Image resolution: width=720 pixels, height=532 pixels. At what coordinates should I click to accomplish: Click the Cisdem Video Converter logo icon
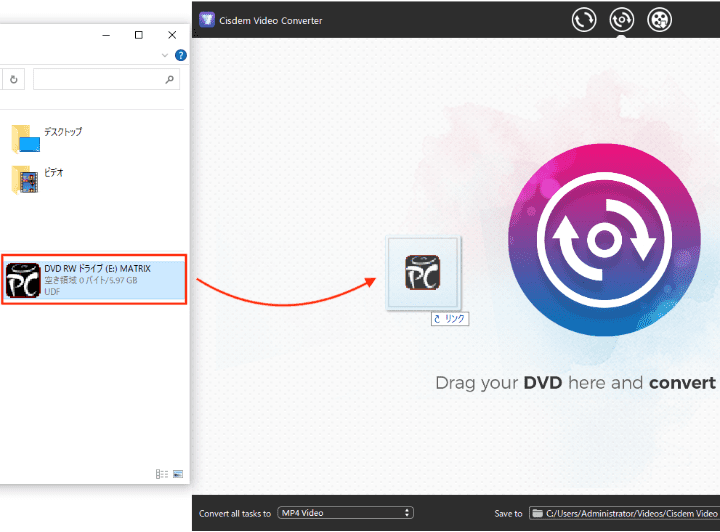(x=208, y=20)
